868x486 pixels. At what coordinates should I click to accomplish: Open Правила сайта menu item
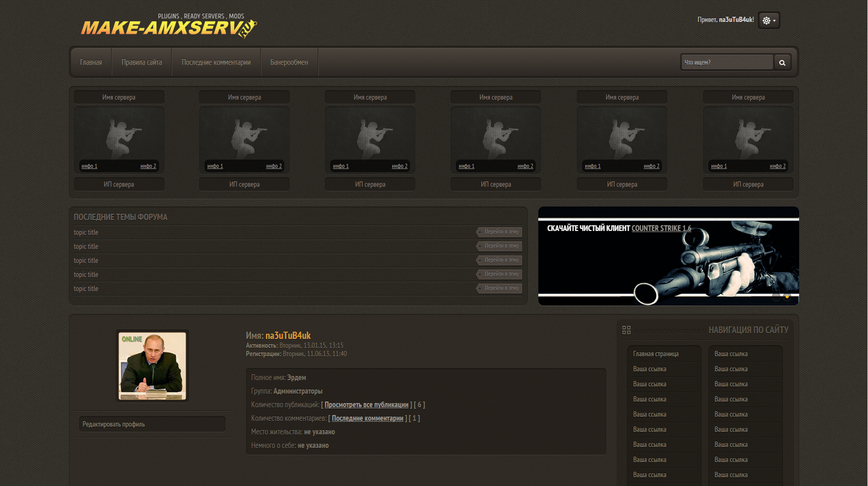(x=142, y=63)
